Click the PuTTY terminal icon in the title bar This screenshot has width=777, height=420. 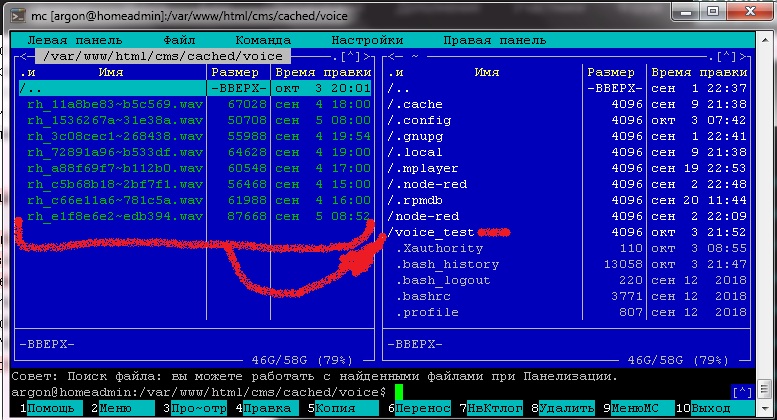(18, 16)
